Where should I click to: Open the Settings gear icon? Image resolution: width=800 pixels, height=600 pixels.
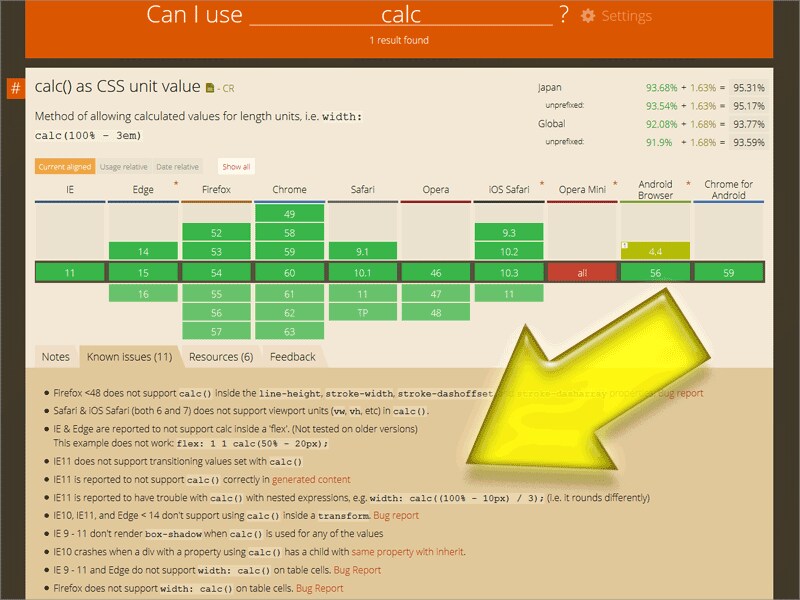pos(588,16)
